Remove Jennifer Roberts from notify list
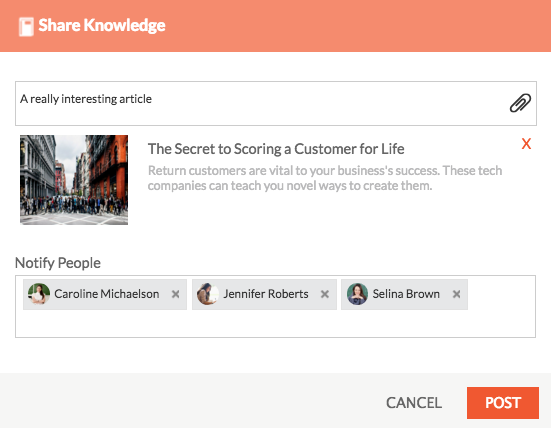The height and width of the screenshot is (428, 551). pos(325,294)
